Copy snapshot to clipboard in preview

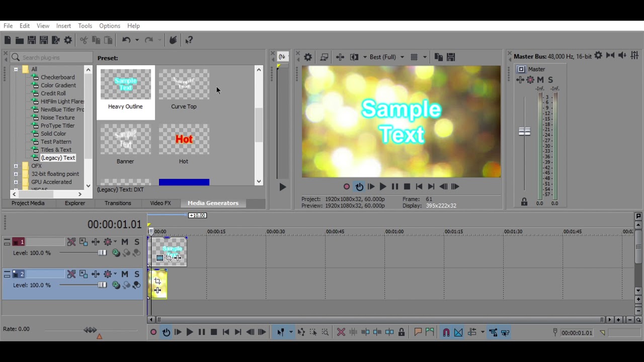click(438, 57)
